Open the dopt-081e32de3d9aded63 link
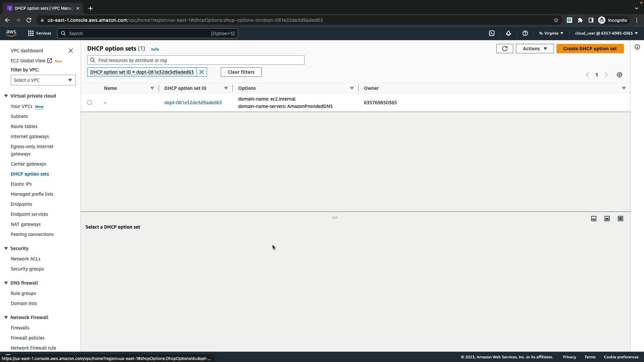Viewport: 644px width, 362px height. click(193, 103)
